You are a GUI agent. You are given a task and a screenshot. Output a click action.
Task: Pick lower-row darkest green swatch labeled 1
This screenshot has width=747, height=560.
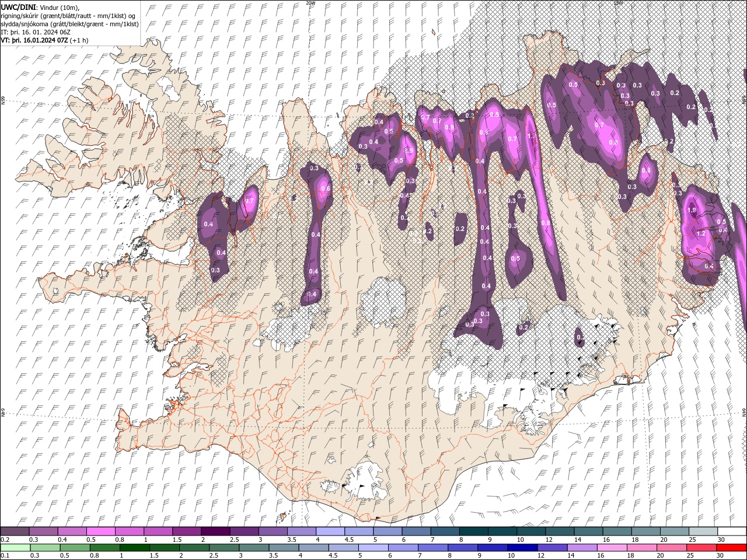pos(135,548)
